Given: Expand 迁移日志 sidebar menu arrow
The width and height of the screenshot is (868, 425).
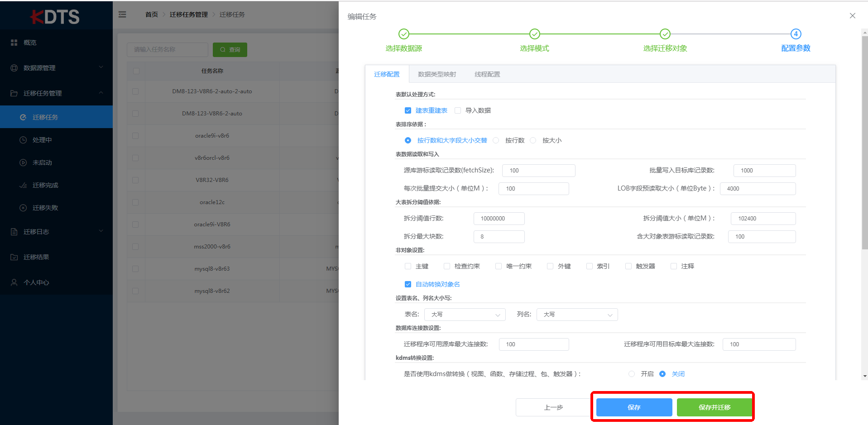Looking at the screenshot, I should click(101, 231).
